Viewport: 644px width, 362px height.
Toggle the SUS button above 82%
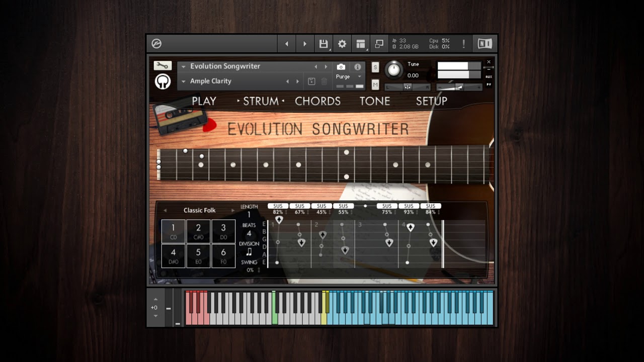click(278, 206)
